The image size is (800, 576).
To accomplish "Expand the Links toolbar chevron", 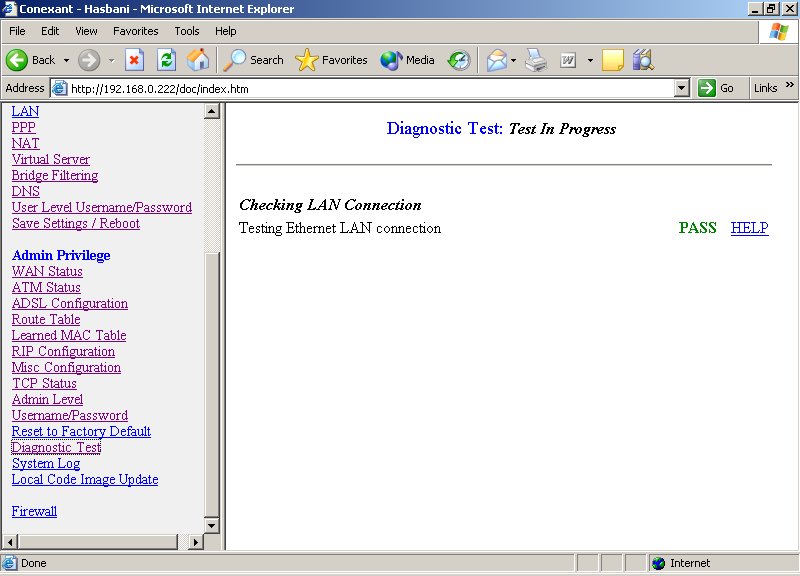I will [790, 87].
